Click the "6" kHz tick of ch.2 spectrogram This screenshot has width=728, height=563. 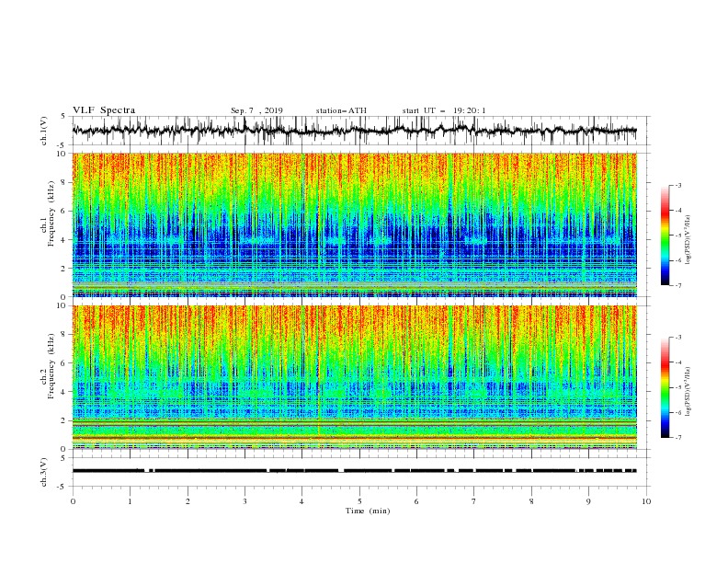[x=64, y=363]
